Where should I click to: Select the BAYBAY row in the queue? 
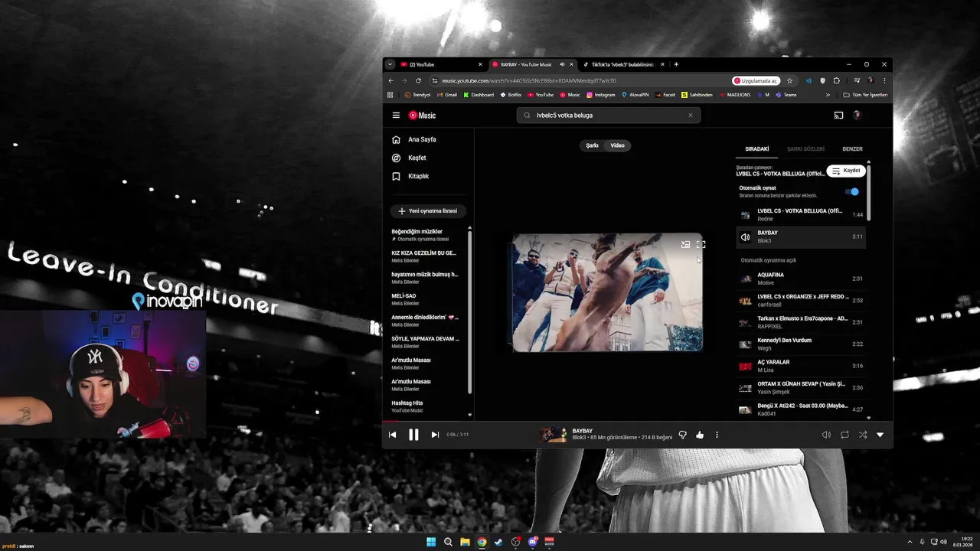coord(801,236)
